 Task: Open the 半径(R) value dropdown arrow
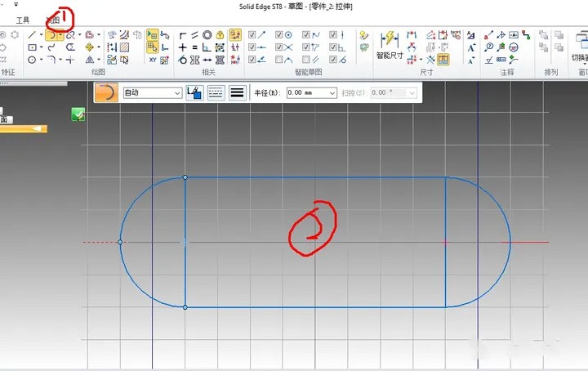332,92
